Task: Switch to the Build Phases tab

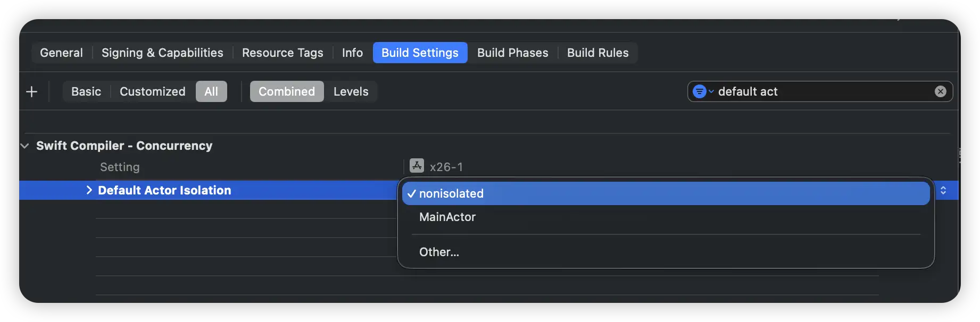Action: pos(512,53)
